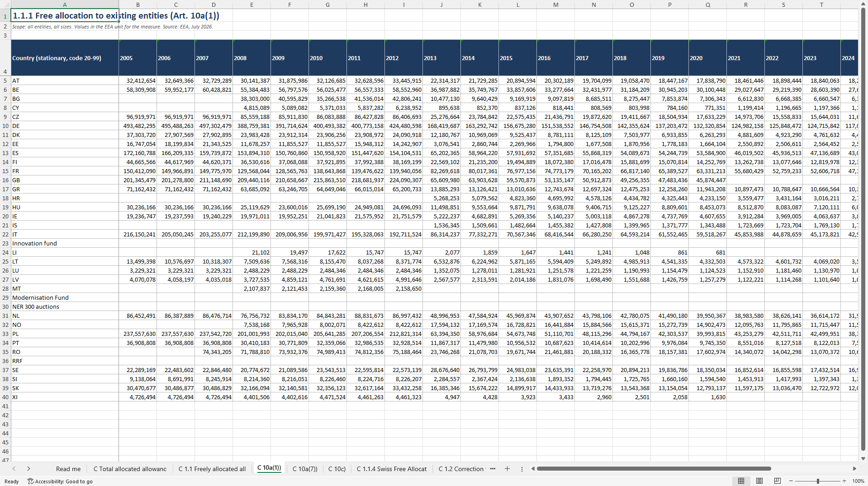Select GB 2012 value 224,090,307
The width and height of the screenshot is (868, 486).
403,180
